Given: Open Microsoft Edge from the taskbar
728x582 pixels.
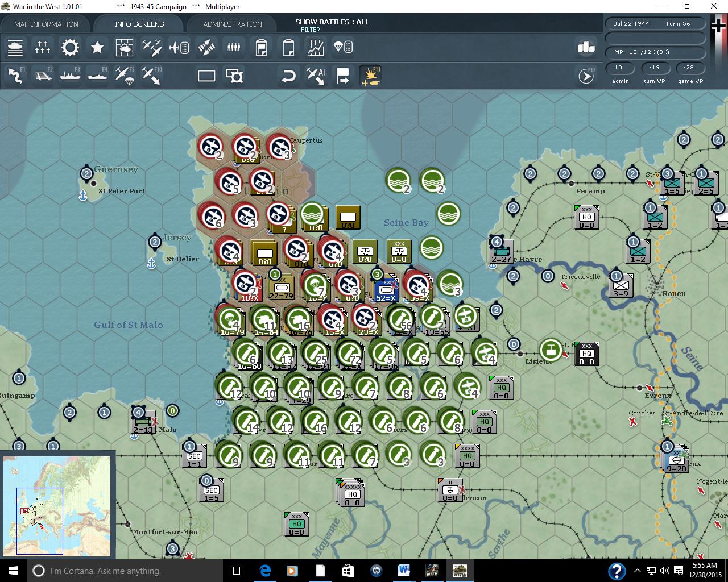Looking at the screenshot, I should click(x=265, y=571).
